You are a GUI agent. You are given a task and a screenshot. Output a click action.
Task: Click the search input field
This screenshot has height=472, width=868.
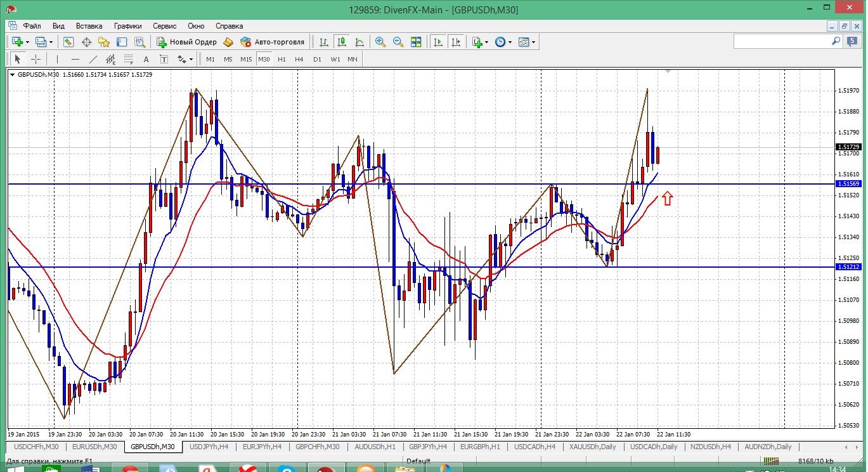click(x=782, y=41)
